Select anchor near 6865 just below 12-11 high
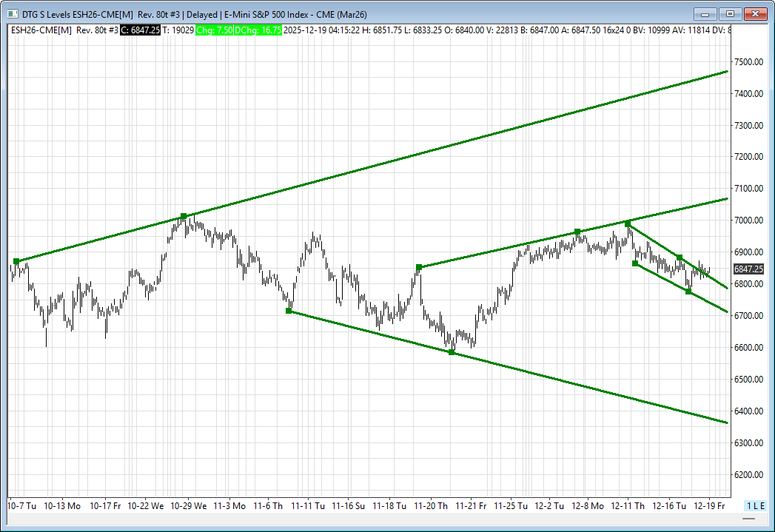The image size is (775, 532). pos(635,263)
